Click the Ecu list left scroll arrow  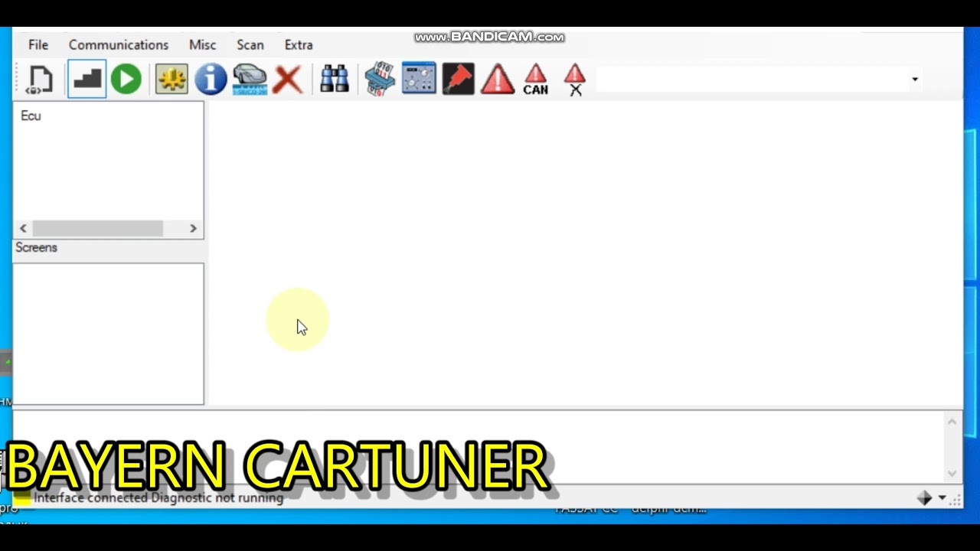click(23, 228)
